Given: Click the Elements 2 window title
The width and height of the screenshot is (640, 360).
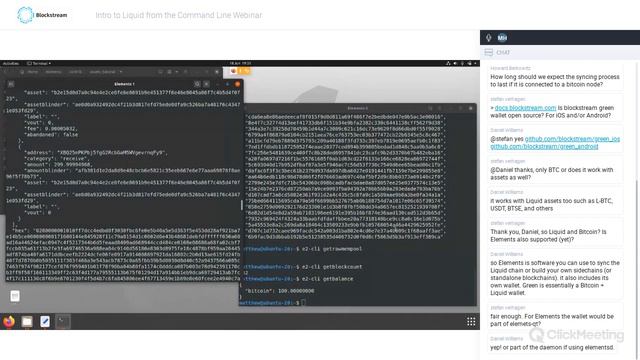Looking at the screenshot, I should pyautogui.click(x=358, y=108).
